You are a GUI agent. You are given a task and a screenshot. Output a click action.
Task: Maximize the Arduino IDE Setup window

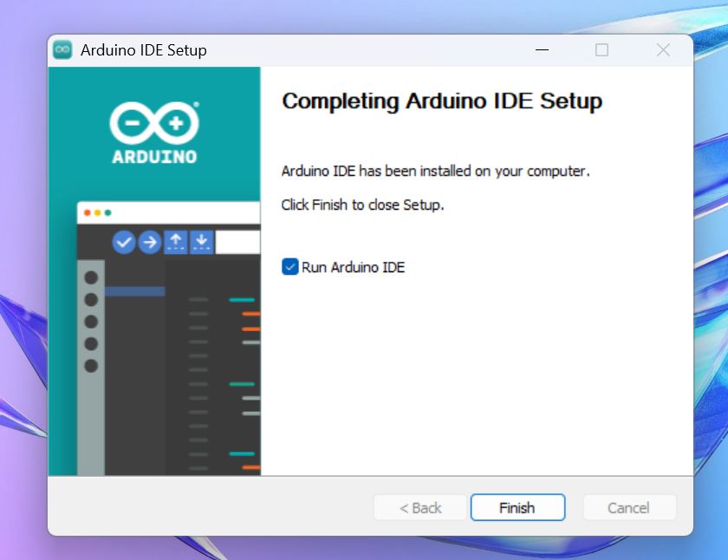click(x=601, y=49)
